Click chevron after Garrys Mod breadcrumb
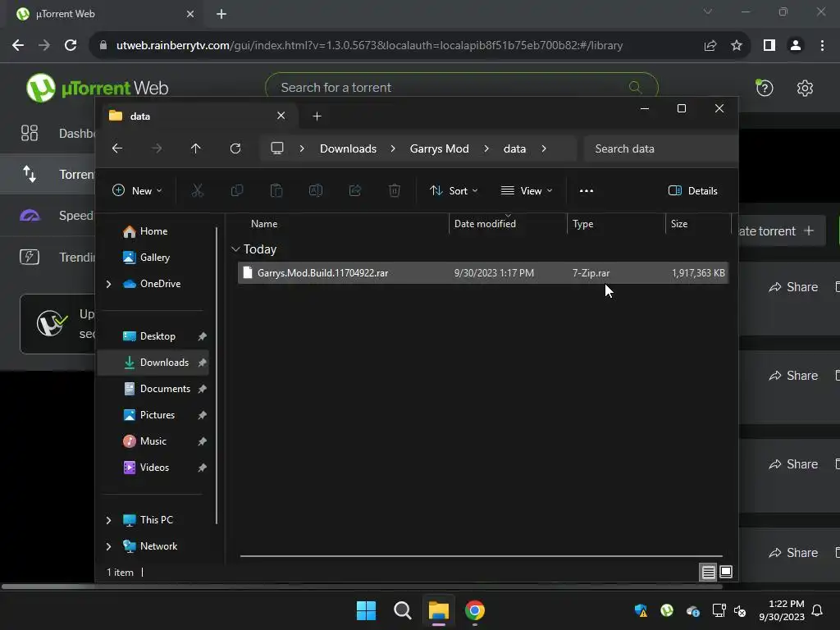The height and width of the screenshot is (630, 840). point(486,148)
